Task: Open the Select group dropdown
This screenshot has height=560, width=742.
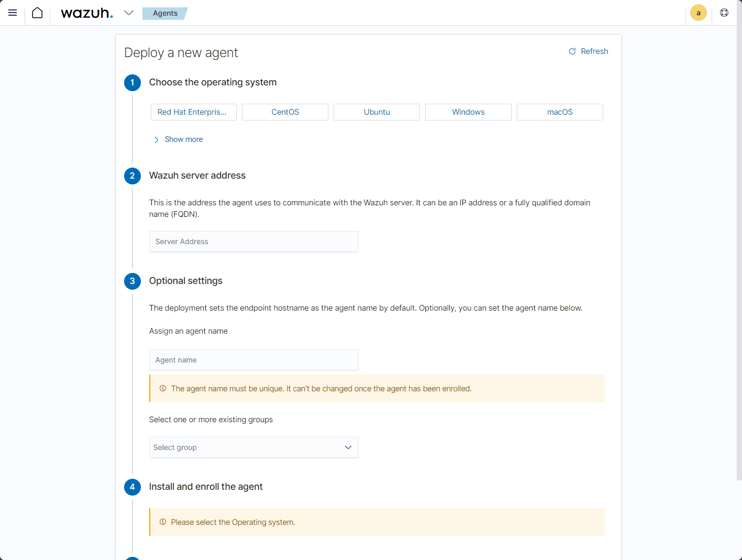Action: 253,447
